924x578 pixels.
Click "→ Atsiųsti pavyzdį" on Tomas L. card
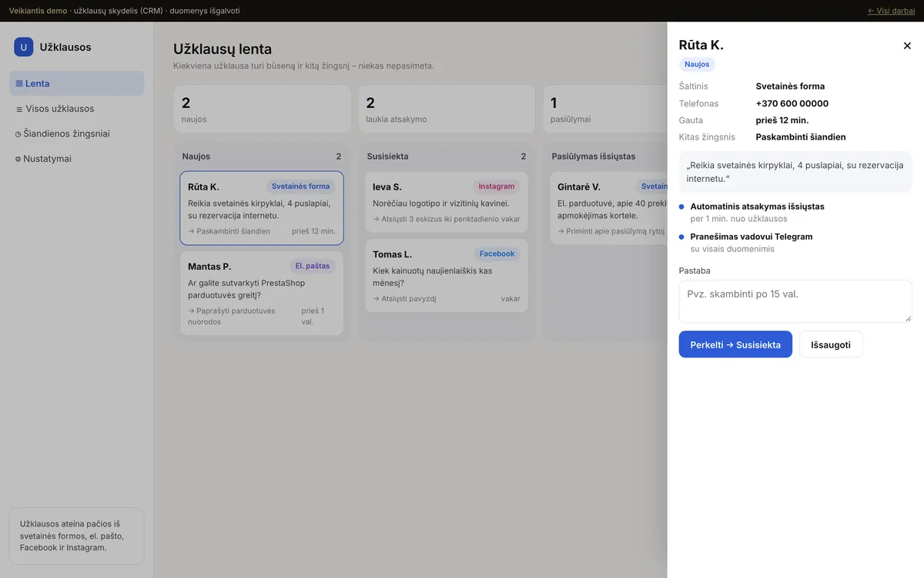(x=404, y=299)
